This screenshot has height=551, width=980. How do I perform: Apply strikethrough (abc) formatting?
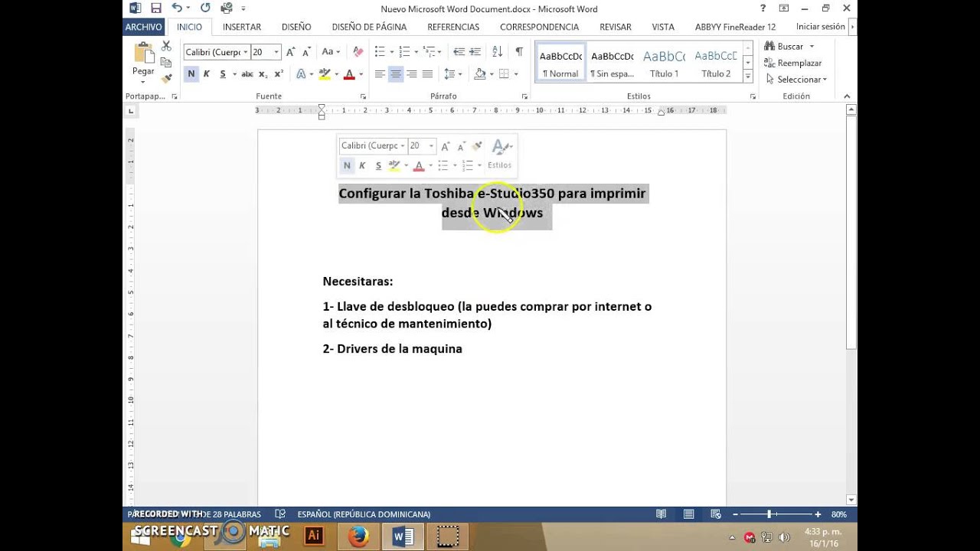(x=247, y=74)
